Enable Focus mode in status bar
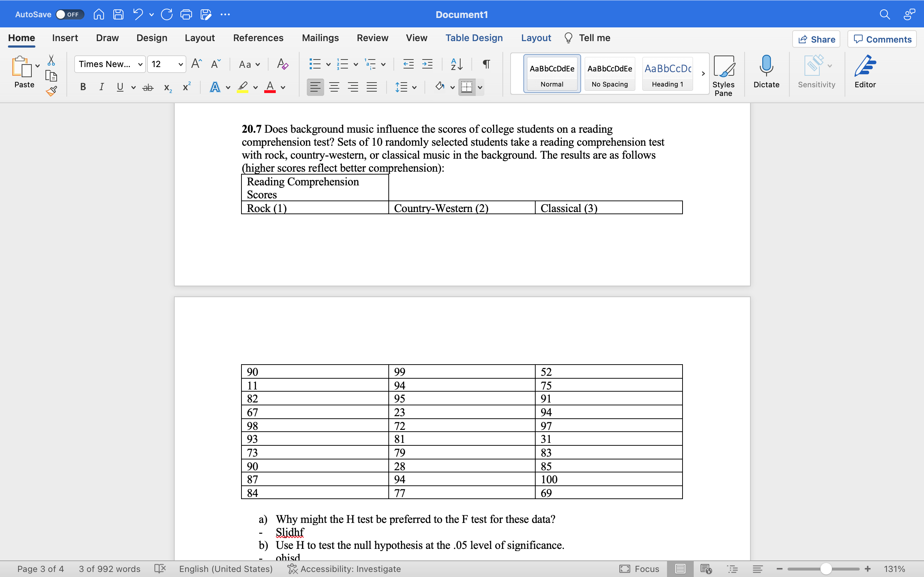 pos(640,569)
